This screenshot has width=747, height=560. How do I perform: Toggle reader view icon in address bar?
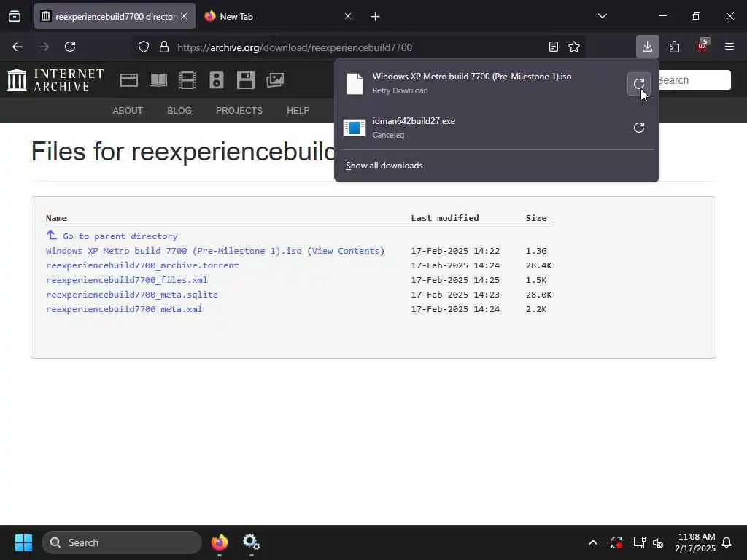[x=553, y=47]
